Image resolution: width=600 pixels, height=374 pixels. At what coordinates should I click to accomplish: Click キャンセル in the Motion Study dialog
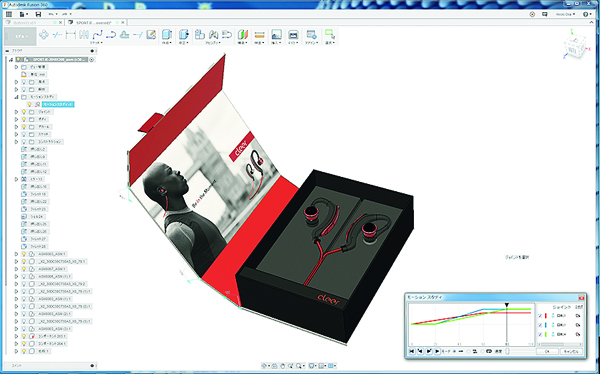tap(571, 351)
